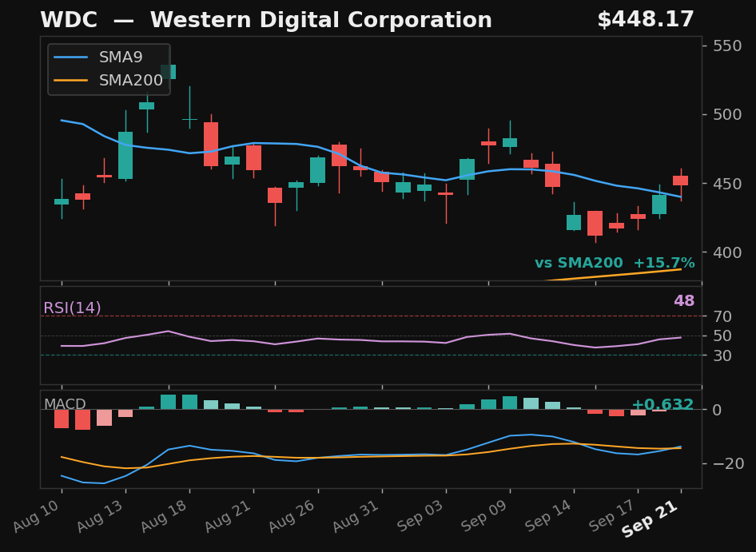Click the RSI value 48 readout
The height and width of the screenshot is (552, 756).
tap(684, 301)
